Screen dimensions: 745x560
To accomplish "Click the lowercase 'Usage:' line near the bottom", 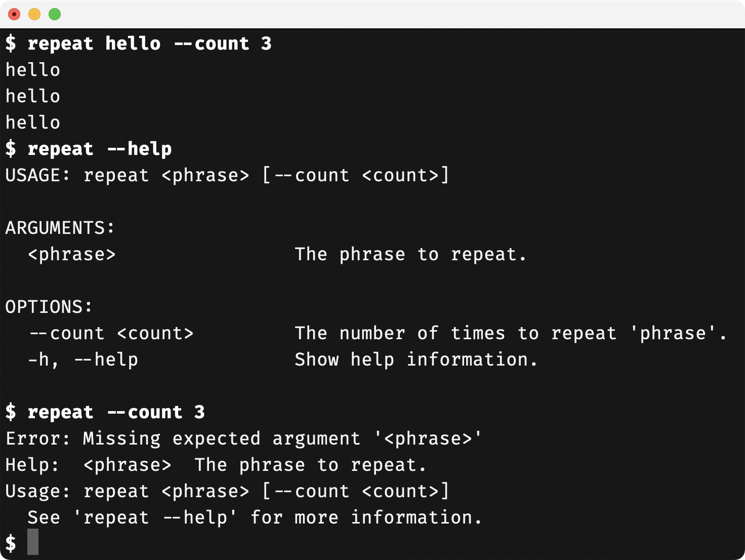I will pyautogui.click(x=227, y=491).
